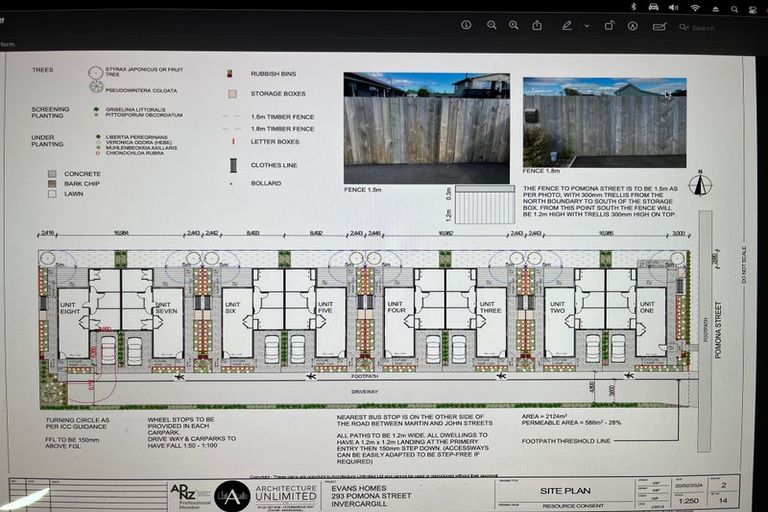Show the Markup toolbar
This screenshot has height=512, width=768.
(x=632, y=25)
